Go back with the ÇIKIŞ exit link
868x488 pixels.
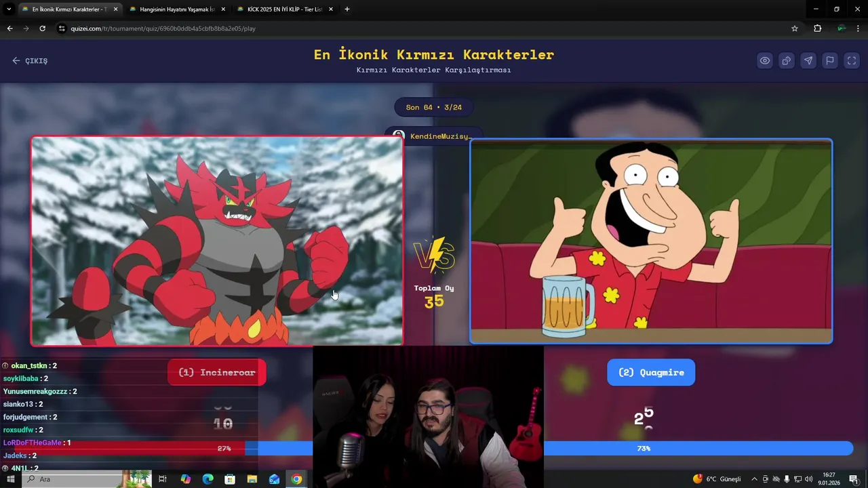pyautogui.click(x=30, y=60)
